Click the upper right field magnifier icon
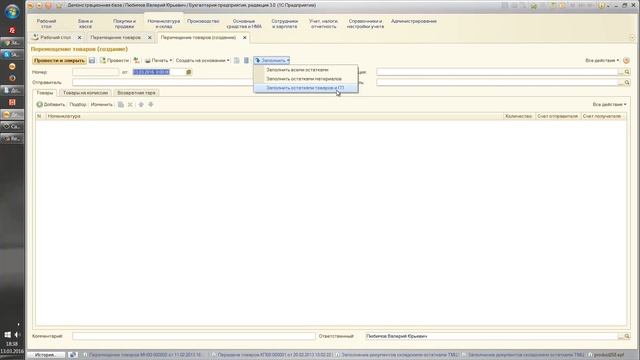The image size is (640, 360). (627, 72)
